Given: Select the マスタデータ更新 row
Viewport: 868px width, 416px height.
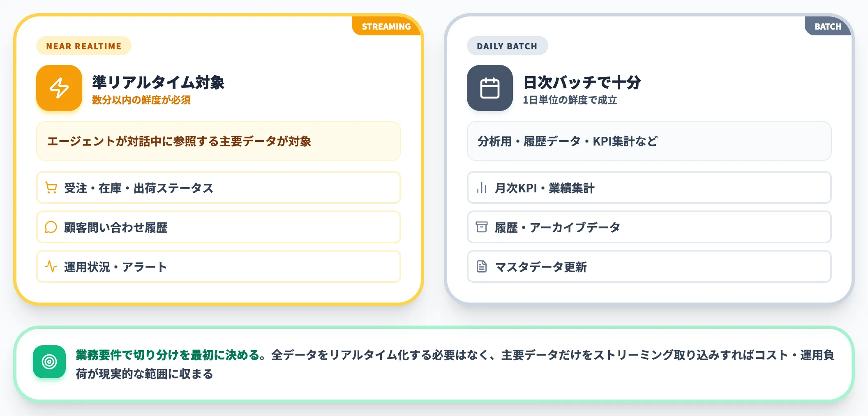Looking at the screenshot, I should [x=649, y=267].
